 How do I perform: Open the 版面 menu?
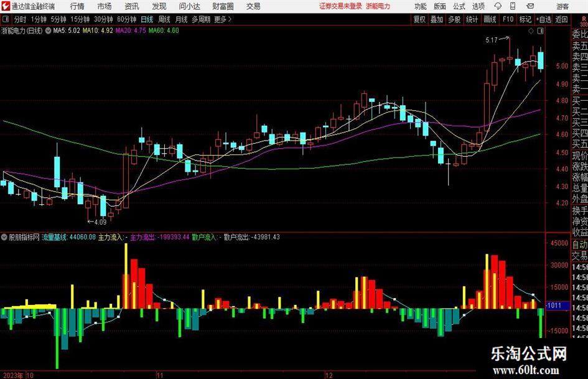pyautogui.click(x=440, y=6)
